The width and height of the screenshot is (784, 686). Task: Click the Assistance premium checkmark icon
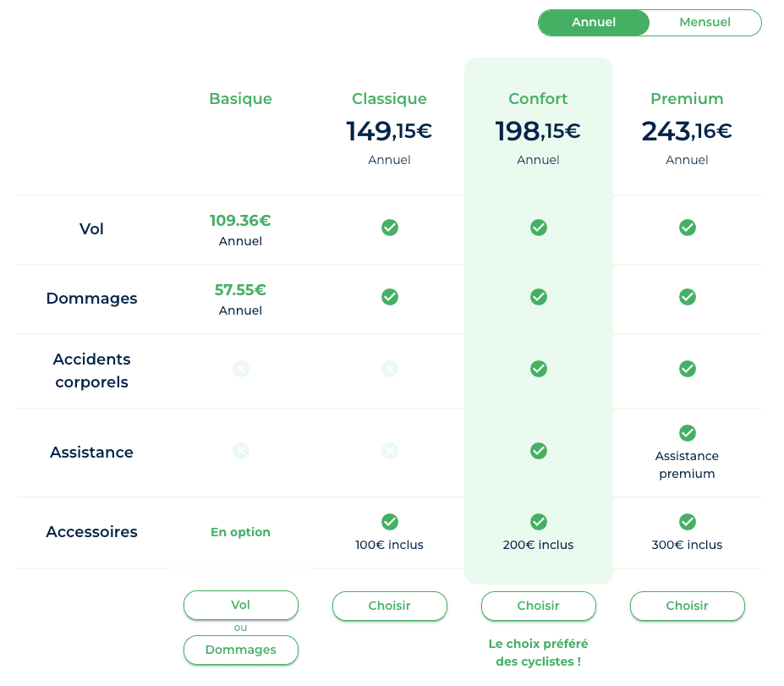pyautogui.click(x=687, y=433)
